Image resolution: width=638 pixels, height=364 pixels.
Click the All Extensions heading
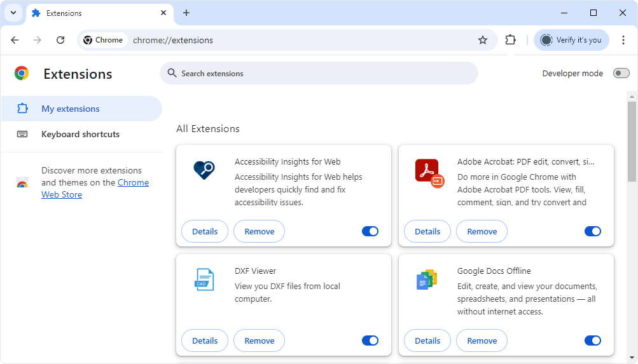tap(208, 129)
